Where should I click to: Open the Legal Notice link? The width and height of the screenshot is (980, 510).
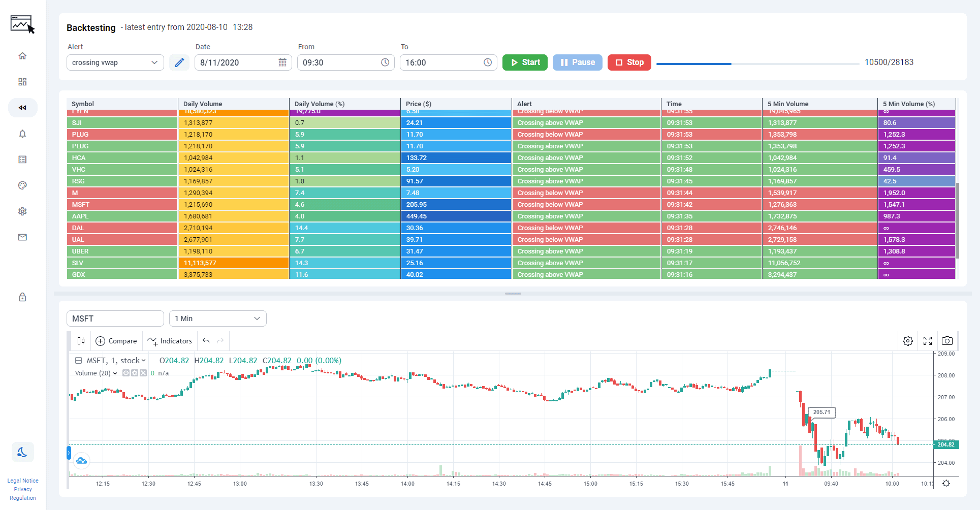[x=22, y=480]
